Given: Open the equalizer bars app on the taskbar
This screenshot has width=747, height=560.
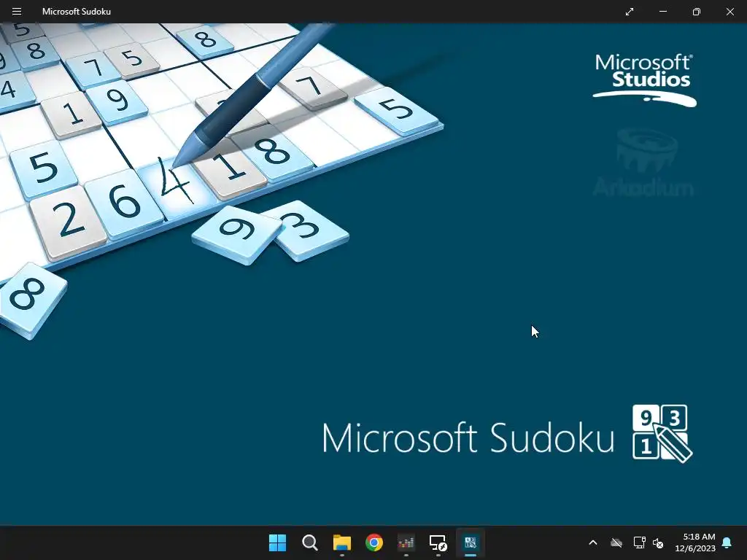Looking at the screenshot, I should coord(406,542).
